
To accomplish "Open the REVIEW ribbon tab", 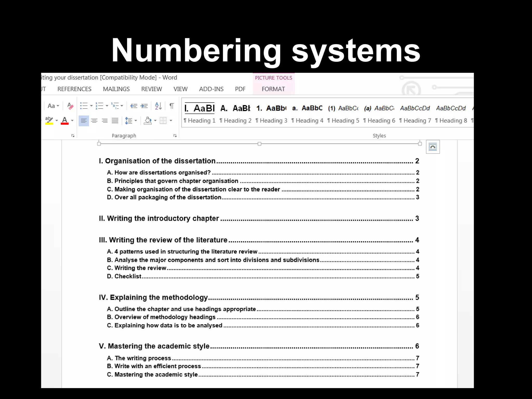I will pyautogui.click(x=151, y=89).
